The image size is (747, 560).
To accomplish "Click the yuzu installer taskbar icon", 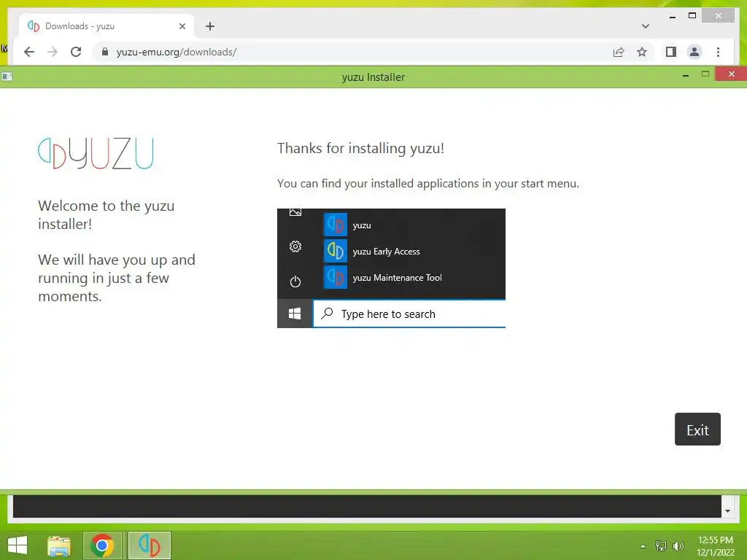I will [x=150, y=545].
